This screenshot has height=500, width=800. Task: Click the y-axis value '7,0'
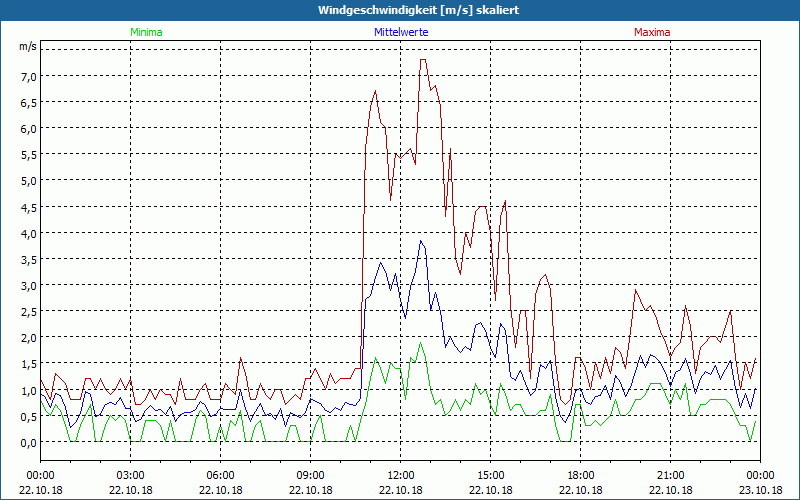point(29,76)
